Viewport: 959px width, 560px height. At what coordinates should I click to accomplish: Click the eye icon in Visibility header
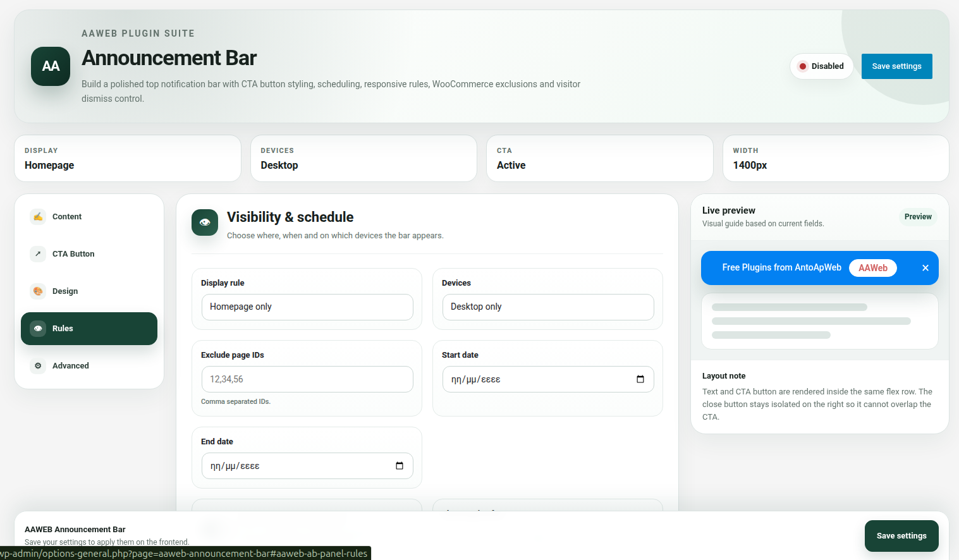point(205,222)
